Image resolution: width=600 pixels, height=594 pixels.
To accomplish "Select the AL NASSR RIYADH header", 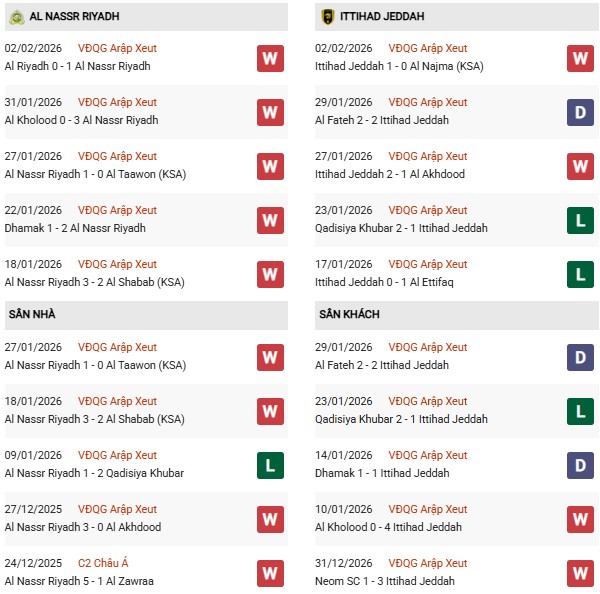I will point(77,17).
